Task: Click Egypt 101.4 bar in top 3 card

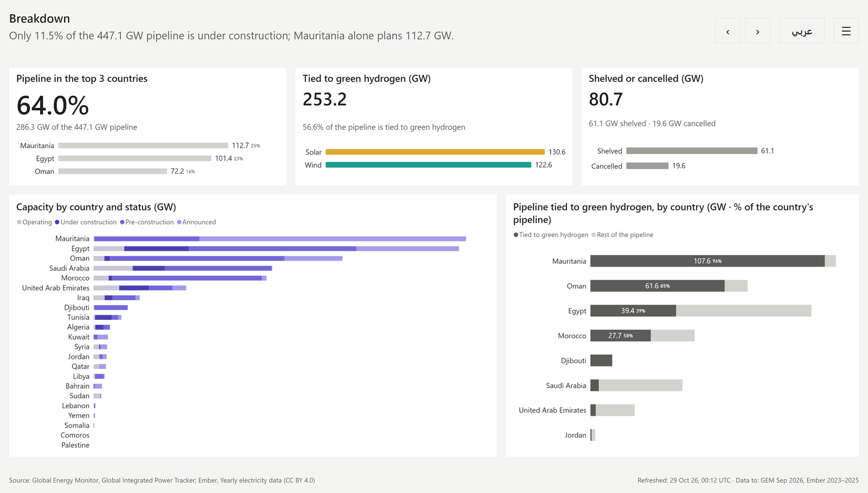Action: (x=135, y=158)
